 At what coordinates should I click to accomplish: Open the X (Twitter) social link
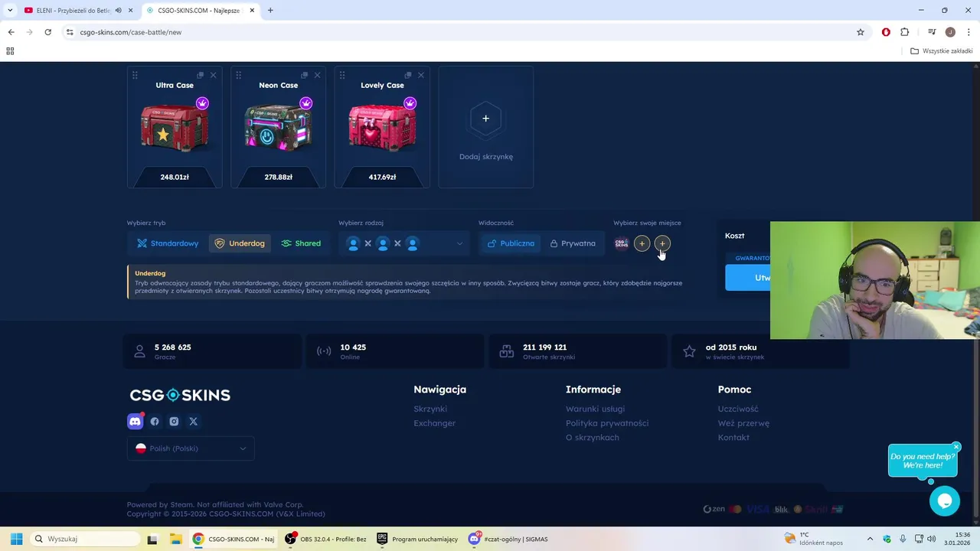(193, 422)
